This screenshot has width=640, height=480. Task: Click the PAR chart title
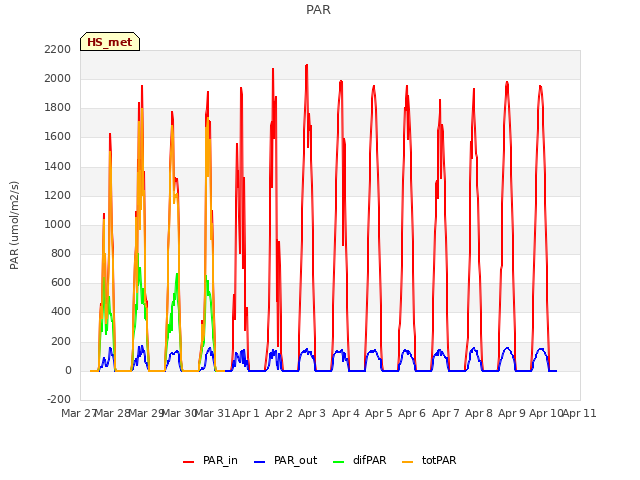coord(318,10)
